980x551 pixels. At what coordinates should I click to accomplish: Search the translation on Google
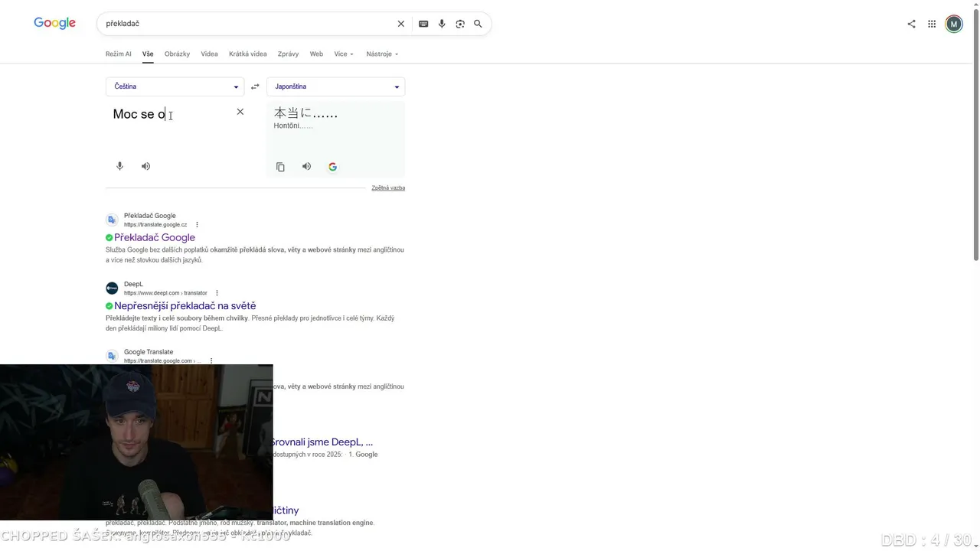[332, 167]
